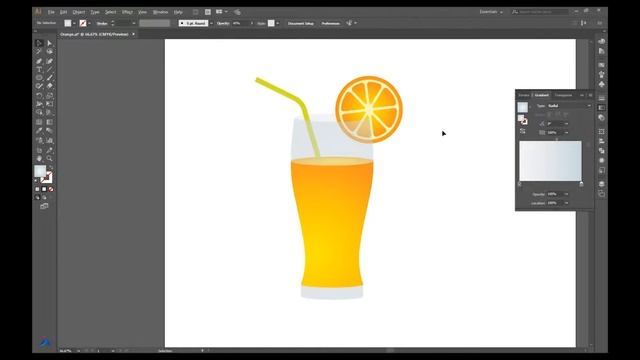Select the Zoom tool
Screen dimensions: 640x360
[x=49, y=158]
